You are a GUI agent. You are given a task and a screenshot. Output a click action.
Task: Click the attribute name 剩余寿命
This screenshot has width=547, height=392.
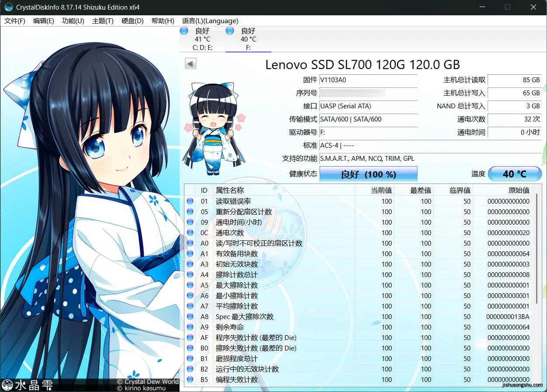pyautogui.click(x=230, y=327)
